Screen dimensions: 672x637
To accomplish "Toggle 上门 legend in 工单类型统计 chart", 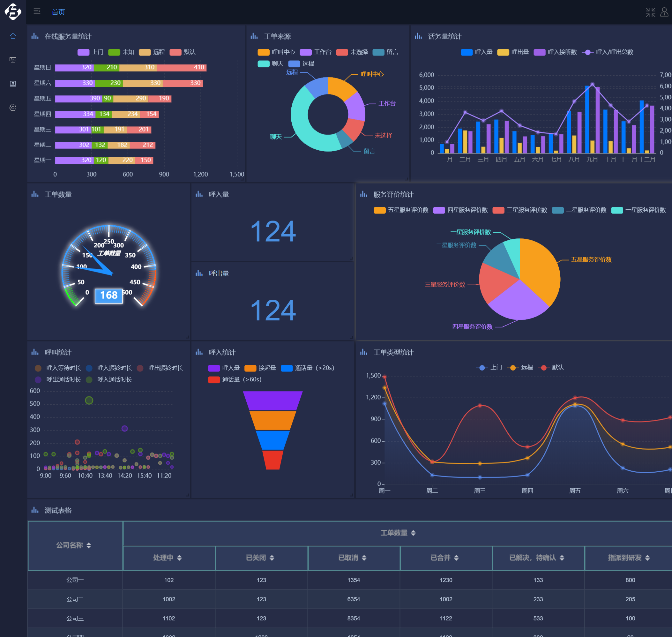I will [489, 367].
